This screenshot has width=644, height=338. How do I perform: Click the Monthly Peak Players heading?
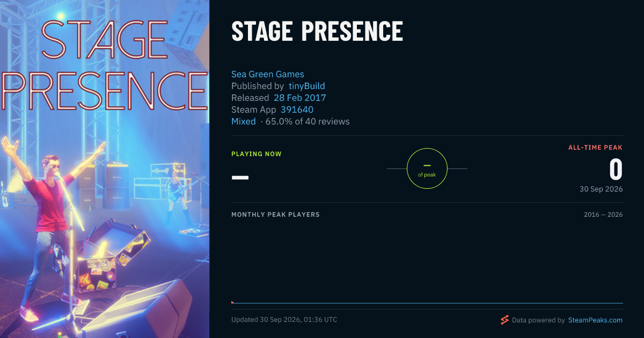[275, 215]
